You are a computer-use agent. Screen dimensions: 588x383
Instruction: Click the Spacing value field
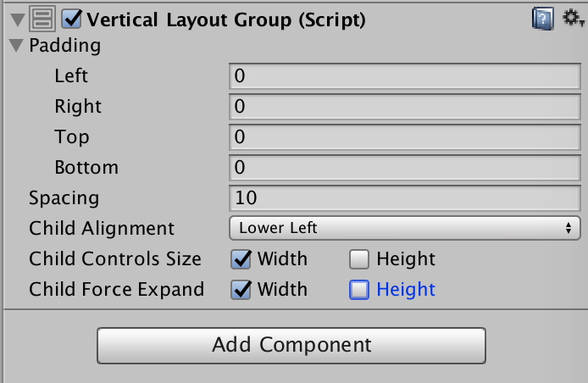tap(404, 197)
